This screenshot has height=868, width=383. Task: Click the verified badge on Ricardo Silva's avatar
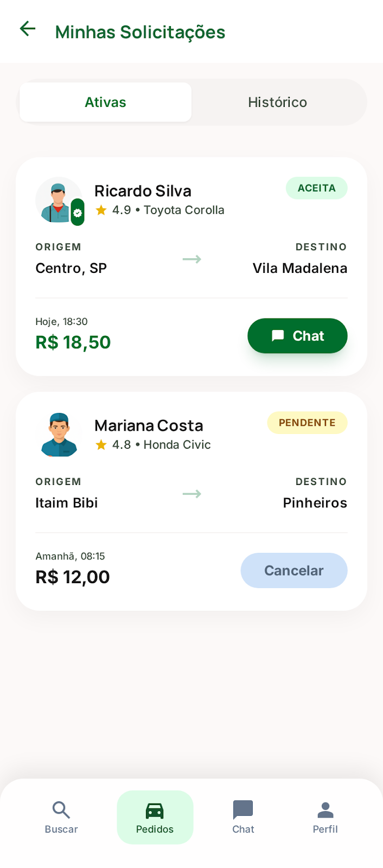77,212
